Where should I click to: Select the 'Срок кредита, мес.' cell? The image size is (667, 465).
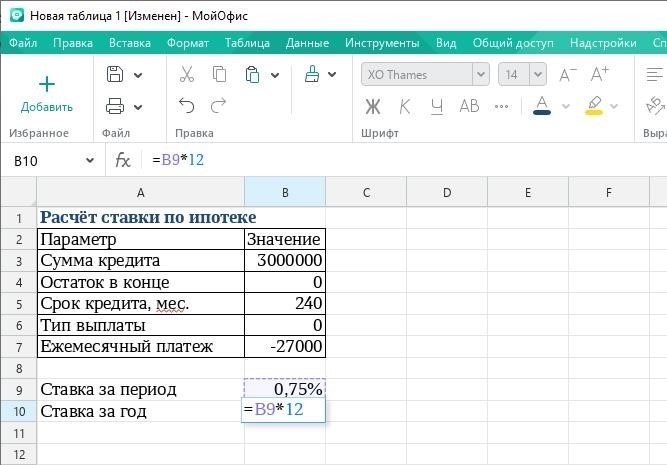[141, 304]
